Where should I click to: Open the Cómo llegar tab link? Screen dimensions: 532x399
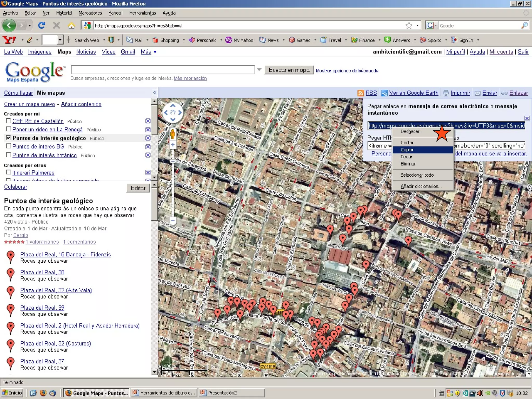pos(18,93)
